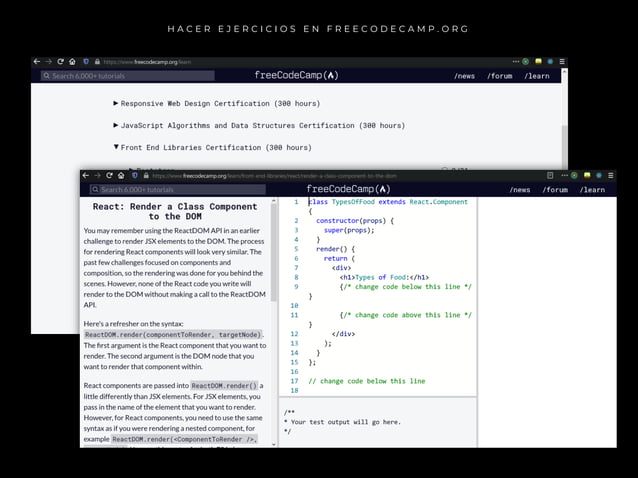This screenshot has height=478, width=638.
Task: Click 'change code above this line' comment on line 11
Action: 406,315
